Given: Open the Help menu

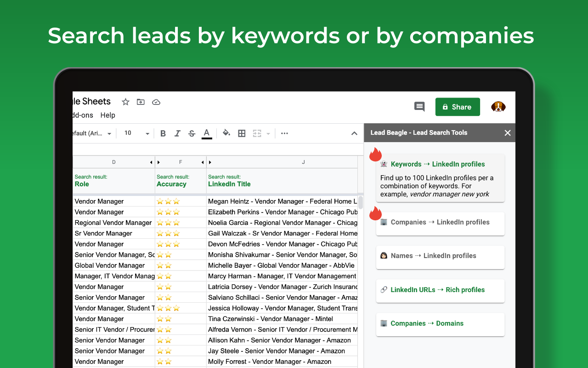Looking at the screenshot, I should (x=107, y=115).
